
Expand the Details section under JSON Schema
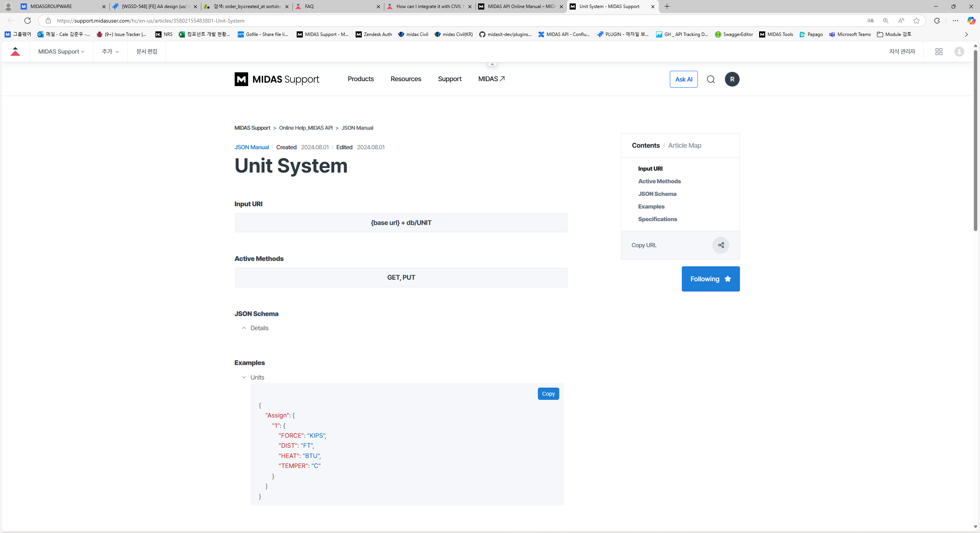point(255,328)
